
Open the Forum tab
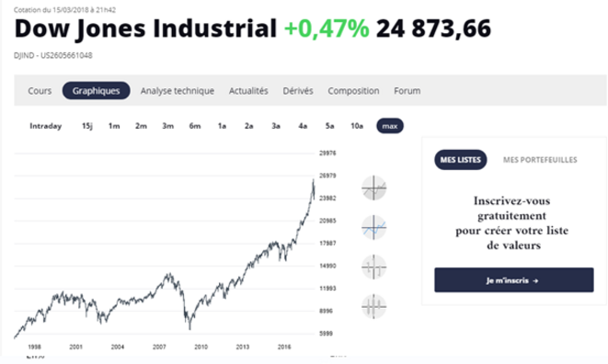coord(407,91)
